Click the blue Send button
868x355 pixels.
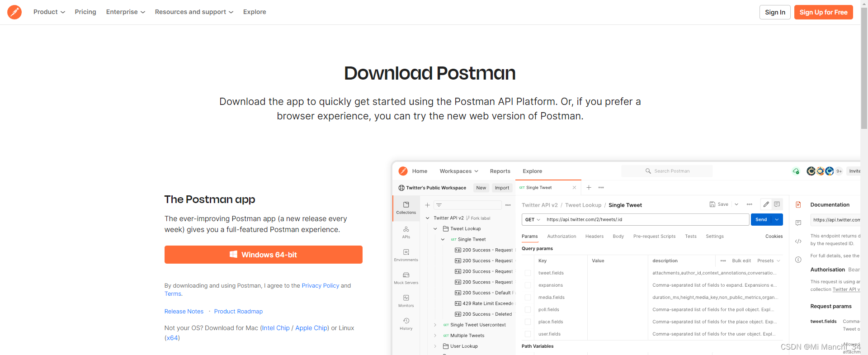pyautogui.click(x=761, y=219)
